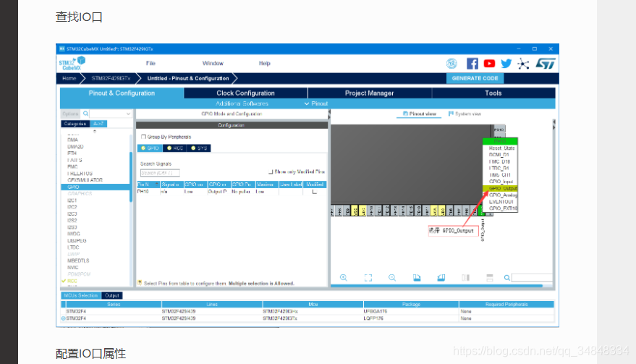Open the Facebook icon in header

472,64
